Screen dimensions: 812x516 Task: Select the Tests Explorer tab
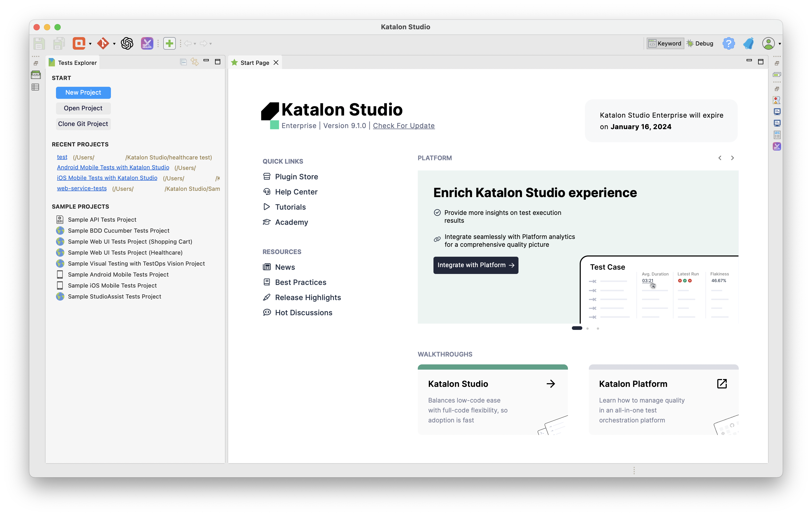[77, 63]
